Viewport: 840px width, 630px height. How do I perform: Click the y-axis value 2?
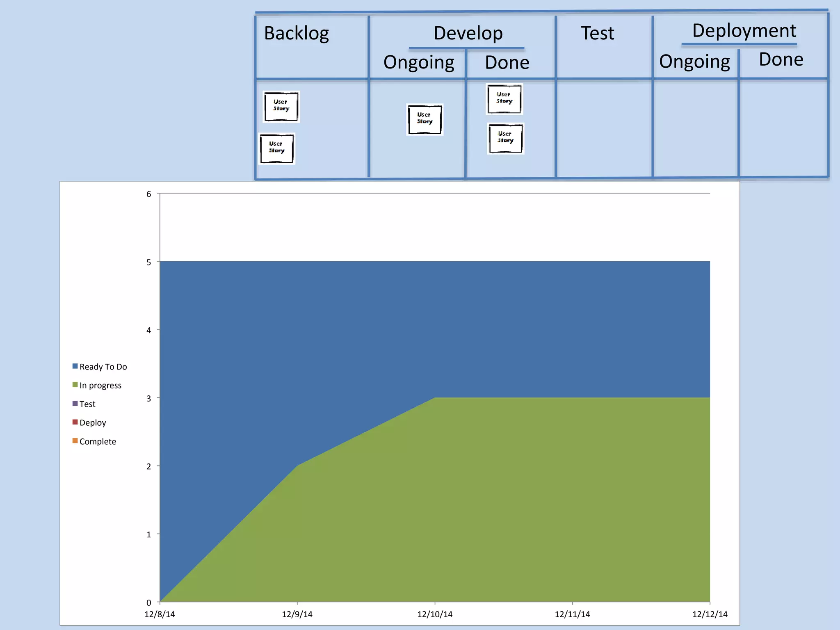coord(149,467)
